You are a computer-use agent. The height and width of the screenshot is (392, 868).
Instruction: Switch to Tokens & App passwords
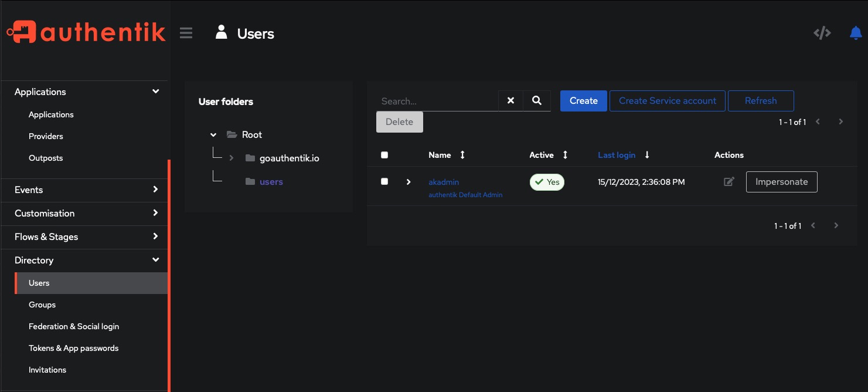click(x=73, y=348)
